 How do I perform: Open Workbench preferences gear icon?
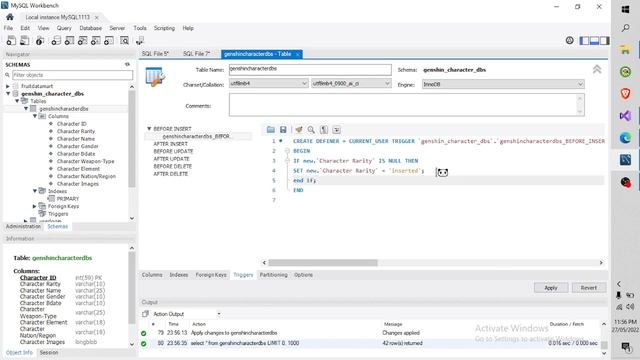569,40
